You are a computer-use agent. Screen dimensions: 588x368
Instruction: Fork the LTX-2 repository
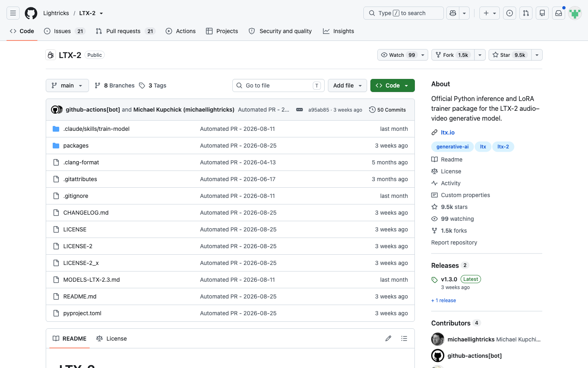(x=453, y=55)
